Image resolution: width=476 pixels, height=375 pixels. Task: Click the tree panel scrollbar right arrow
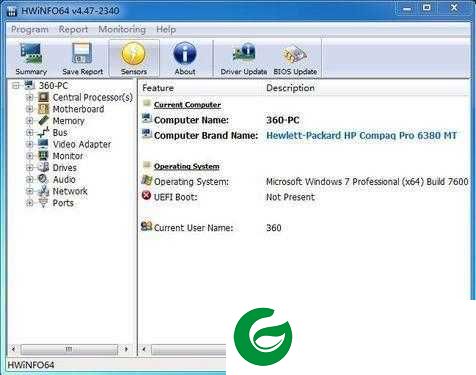(x=126, y=349)
